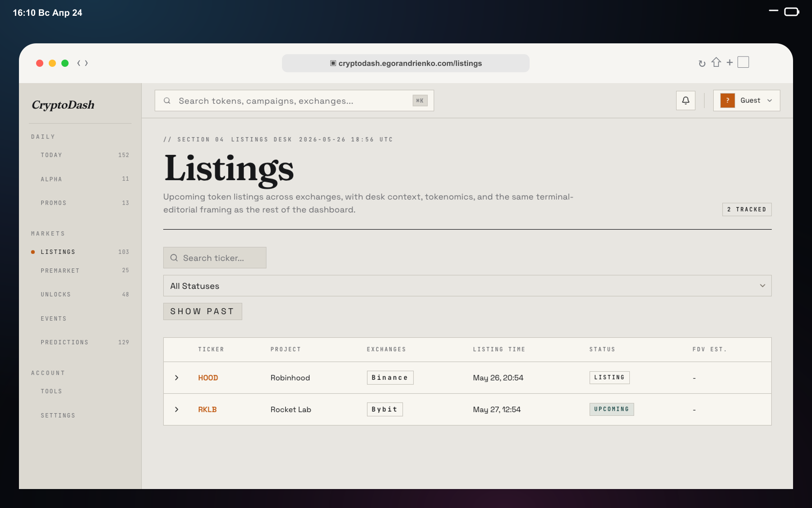812x508 pixels.
Task: Open Tools in the sidebar
Action: click(80, 391)
